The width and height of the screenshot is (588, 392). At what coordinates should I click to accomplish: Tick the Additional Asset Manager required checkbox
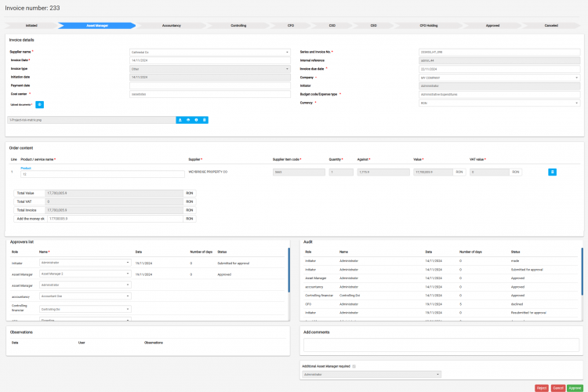[x=354, y=366]
